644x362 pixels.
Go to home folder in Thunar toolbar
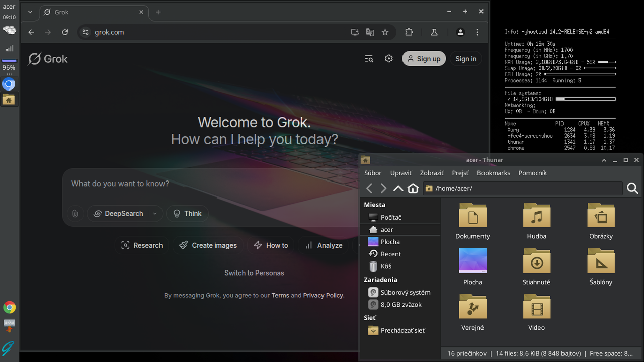point(413,188)
